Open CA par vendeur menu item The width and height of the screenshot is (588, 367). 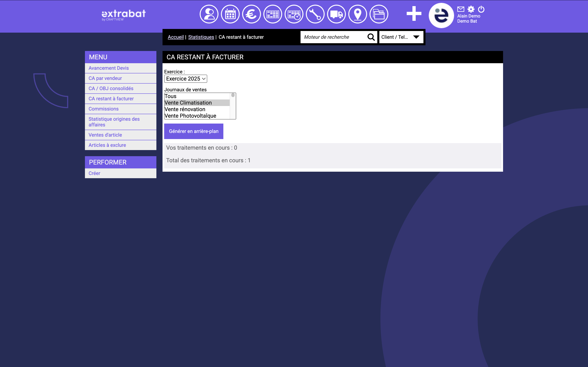(x=105, y=78)
